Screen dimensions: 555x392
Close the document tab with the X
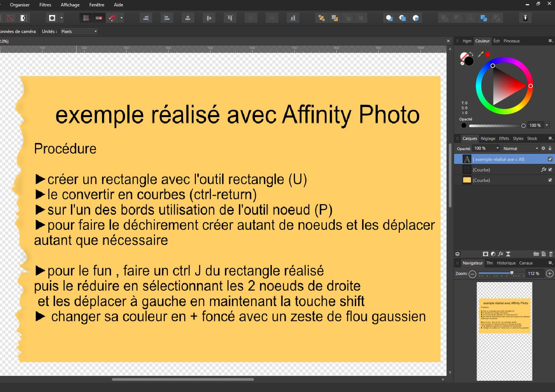point(448,41)
